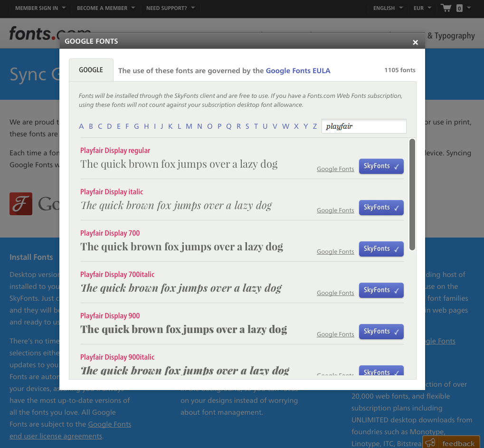Click Playfair Display regular font name
Image resolution: width=484 pixels, height=448 pixels.
pos(115,151)
